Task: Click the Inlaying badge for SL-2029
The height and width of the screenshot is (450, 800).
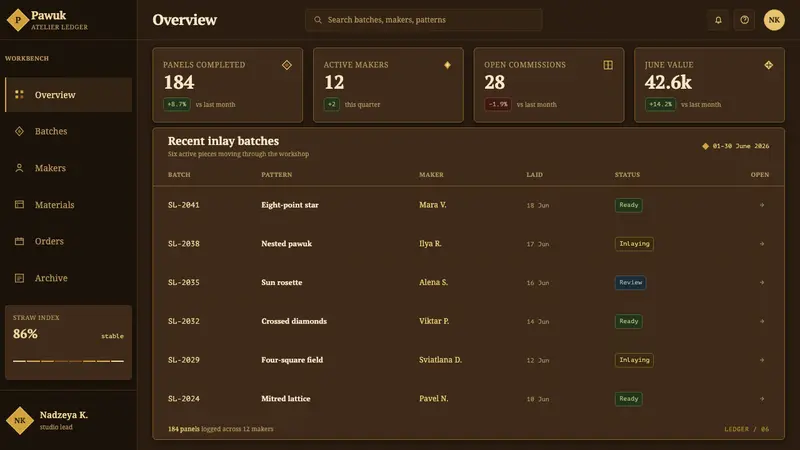Action: 634,360
